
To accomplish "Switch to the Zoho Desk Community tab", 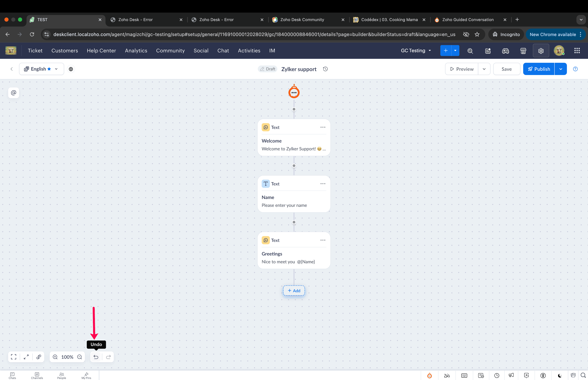I will (x=302, y=20).
